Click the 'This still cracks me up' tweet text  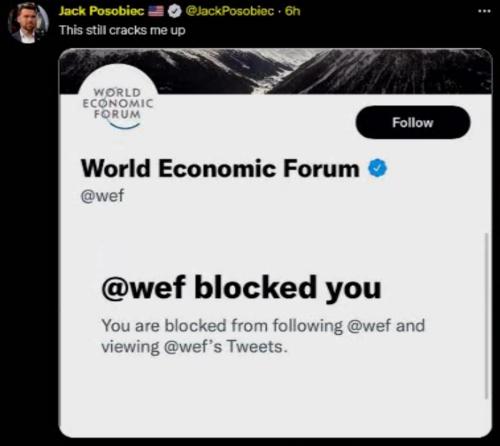(x=122, y=30)
